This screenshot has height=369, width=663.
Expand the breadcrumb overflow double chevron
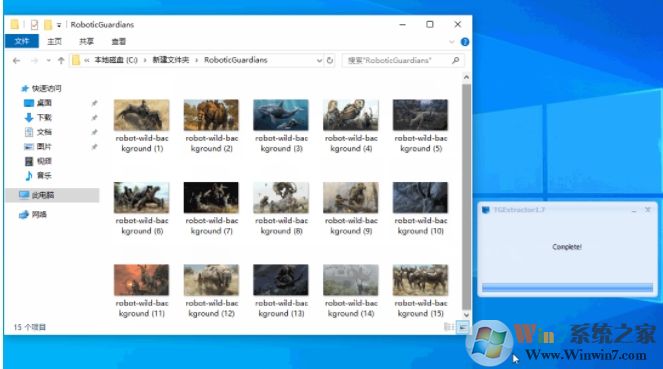(x=86, y=60)
